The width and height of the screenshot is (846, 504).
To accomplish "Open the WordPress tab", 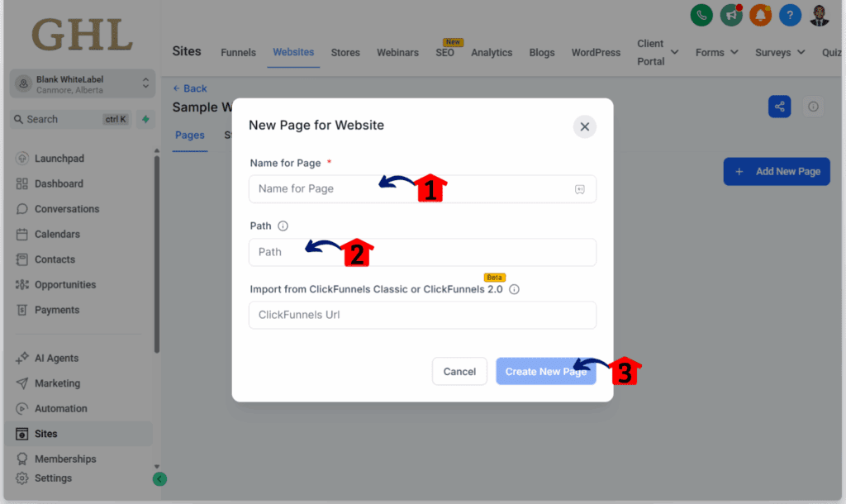I will [596, 52].
